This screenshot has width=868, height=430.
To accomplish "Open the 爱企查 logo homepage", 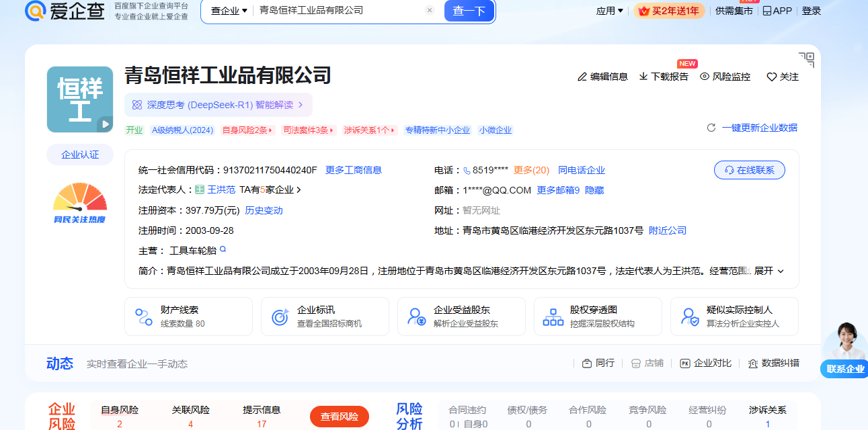I will coord(65,10).
